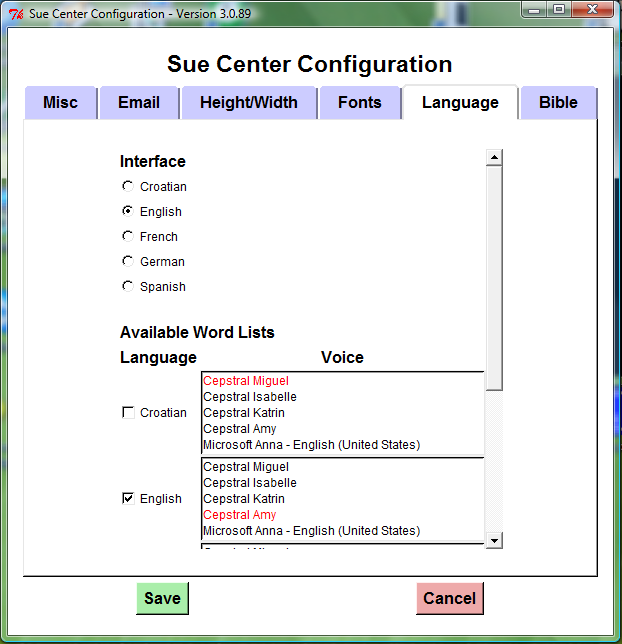Screen dimensions: 622x644
Task: Select Croatian interface language
Action: pos(128,186)
